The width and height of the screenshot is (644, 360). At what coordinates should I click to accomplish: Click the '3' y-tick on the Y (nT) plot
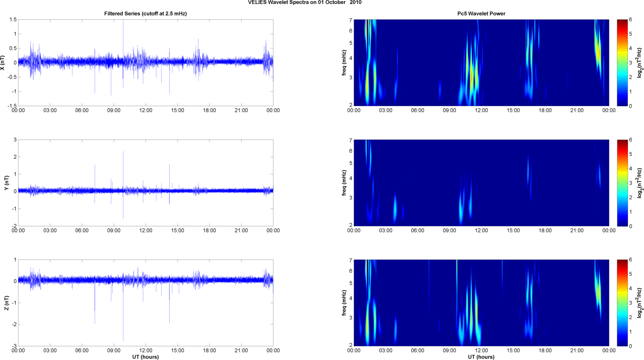coord(15,140)
